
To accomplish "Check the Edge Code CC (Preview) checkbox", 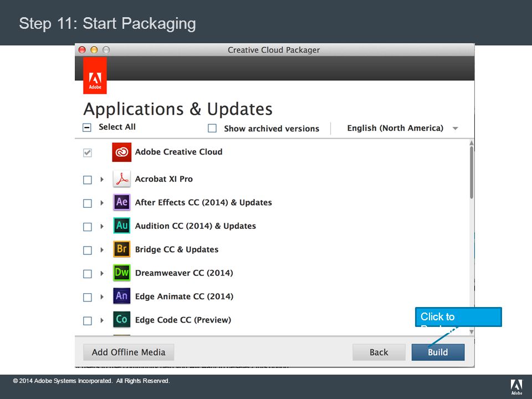I will (87, 321).
